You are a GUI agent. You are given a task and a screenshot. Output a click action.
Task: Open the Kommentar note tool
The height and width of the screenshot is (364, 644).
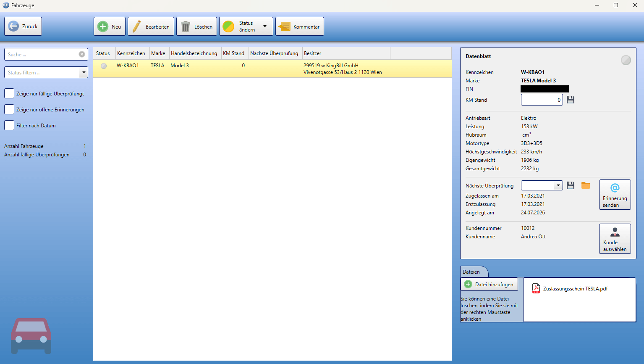pos(300,26)
